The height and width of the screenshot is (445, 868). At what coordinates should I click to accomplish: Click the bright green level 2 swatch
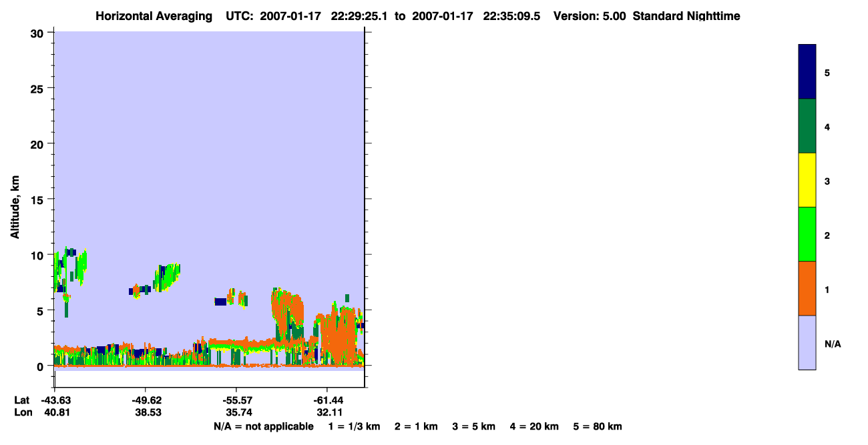click(x=807, y=234)
